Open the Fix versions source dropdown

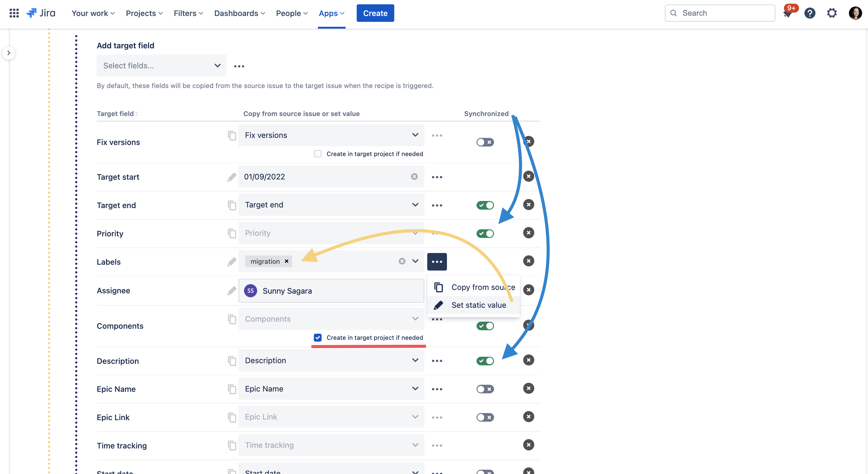331,135
